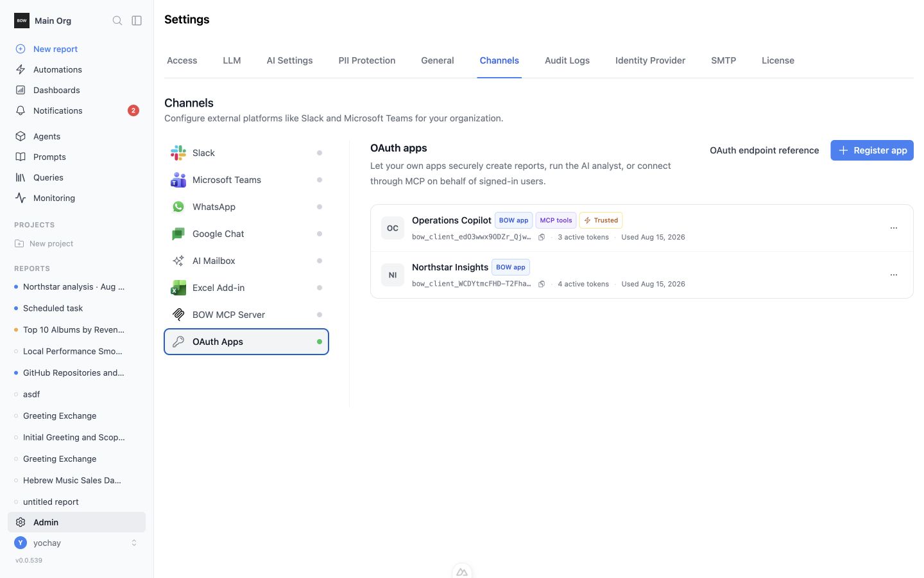
Task: Copy the Operations Copilot client ID
Action: 542,237
